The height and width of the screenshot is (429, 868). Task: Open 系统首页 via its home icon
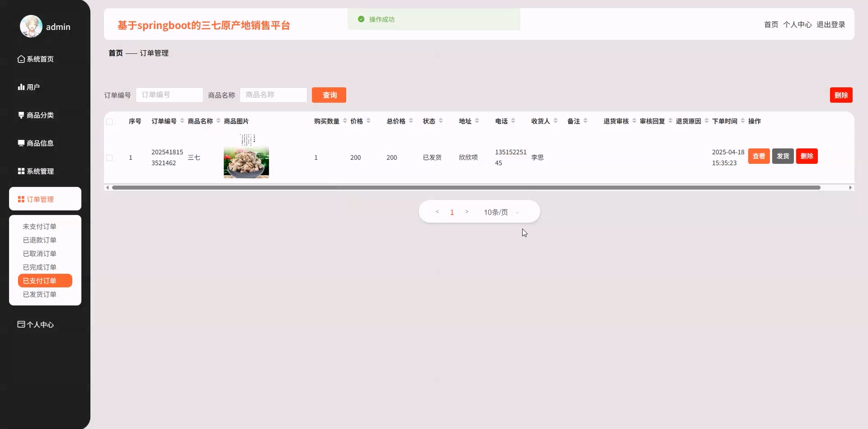click(21, 59)
